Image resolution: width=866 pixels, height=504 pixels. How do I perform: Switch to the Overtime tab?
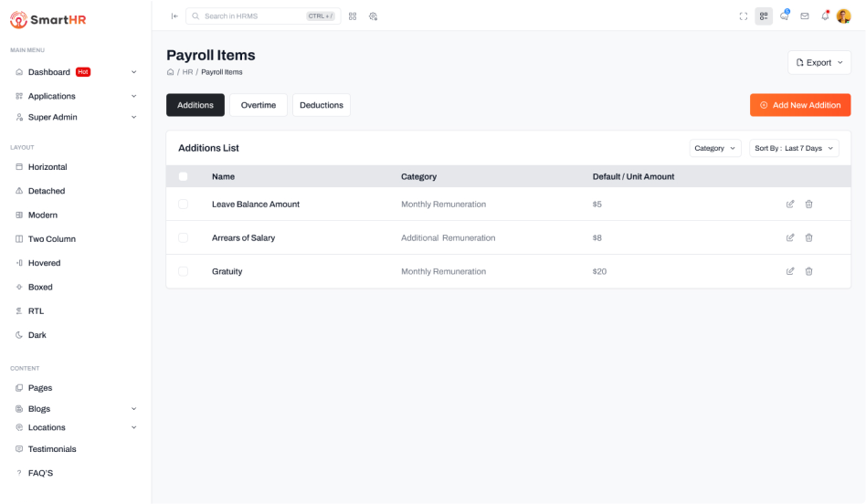pos(259,105)
